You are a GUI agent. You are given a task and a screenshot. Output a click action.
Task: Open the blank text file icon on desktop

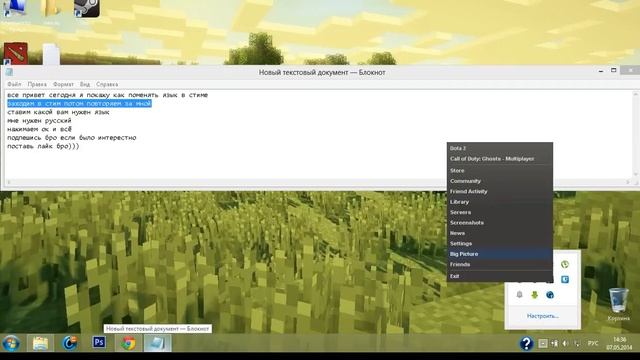51,54
